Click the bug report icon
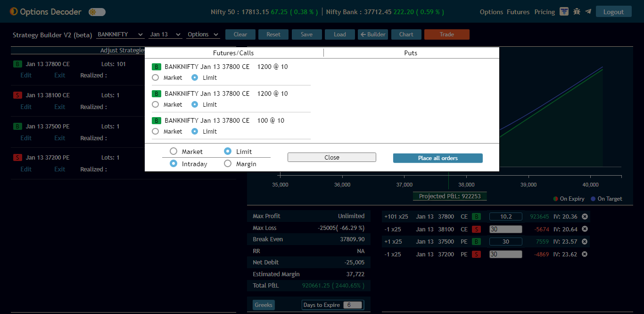This screenshot has width=644, height=314. coord(577,11)
